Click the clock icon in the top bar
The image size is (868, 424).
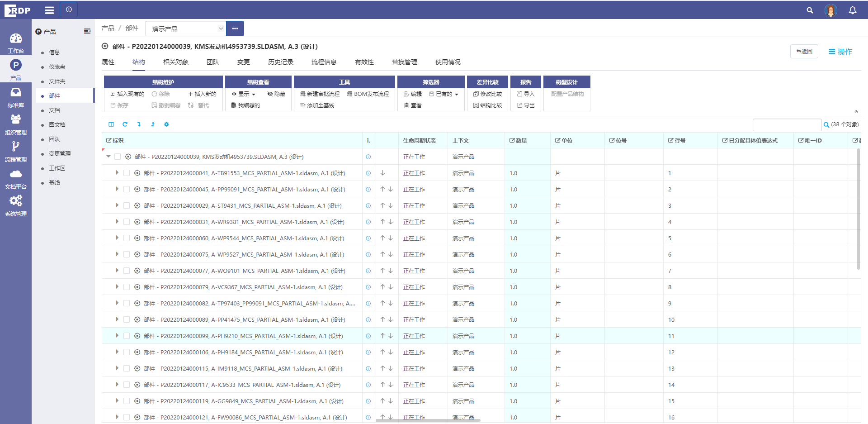click(x=69, y=10)
